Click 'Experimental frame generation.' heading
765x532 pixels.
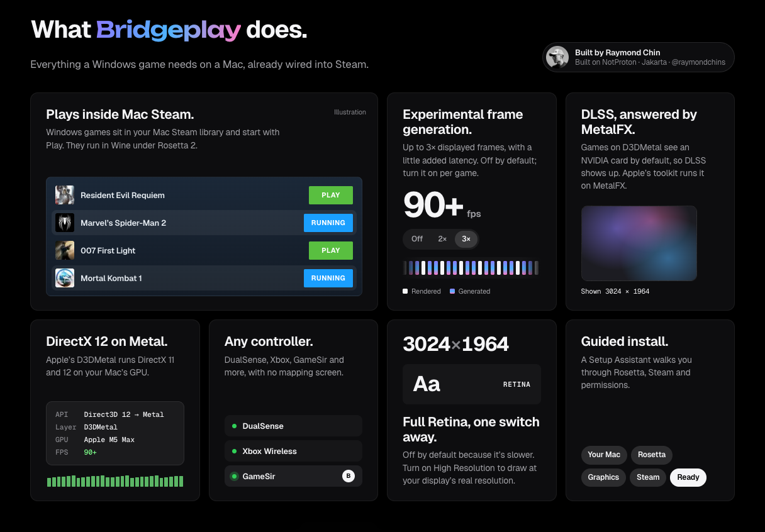tap(463, 122)
